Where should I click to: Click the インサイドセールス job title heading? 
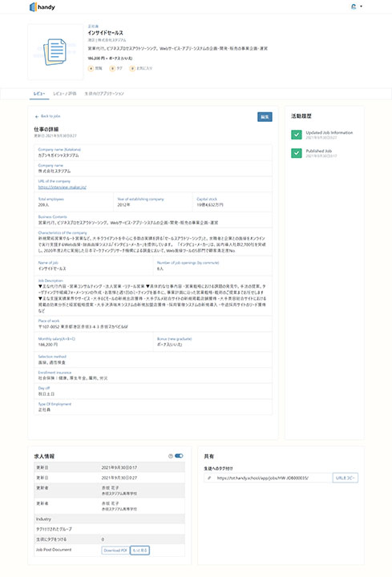[x=105, y=33]
